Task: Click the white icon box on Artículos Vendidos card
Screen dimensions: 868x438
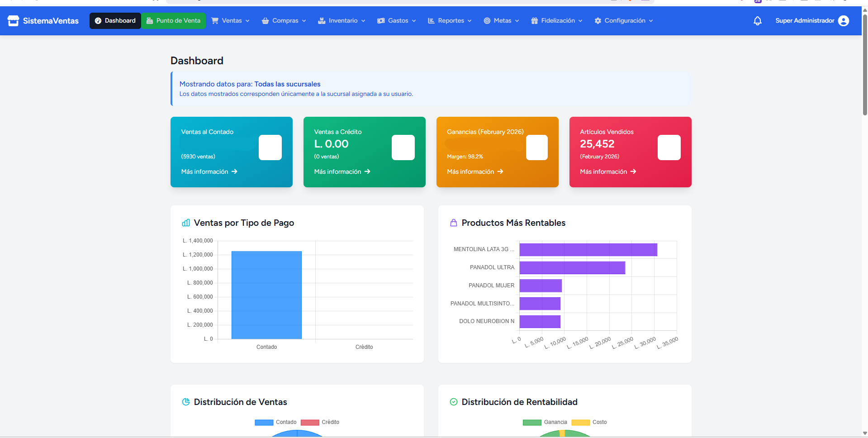Action: point(669,148)
